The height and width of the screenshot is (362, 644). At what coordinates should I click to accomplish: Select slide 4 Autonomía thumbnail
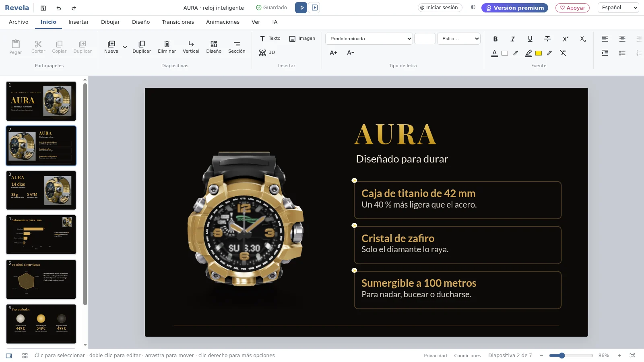coord(41,234)
